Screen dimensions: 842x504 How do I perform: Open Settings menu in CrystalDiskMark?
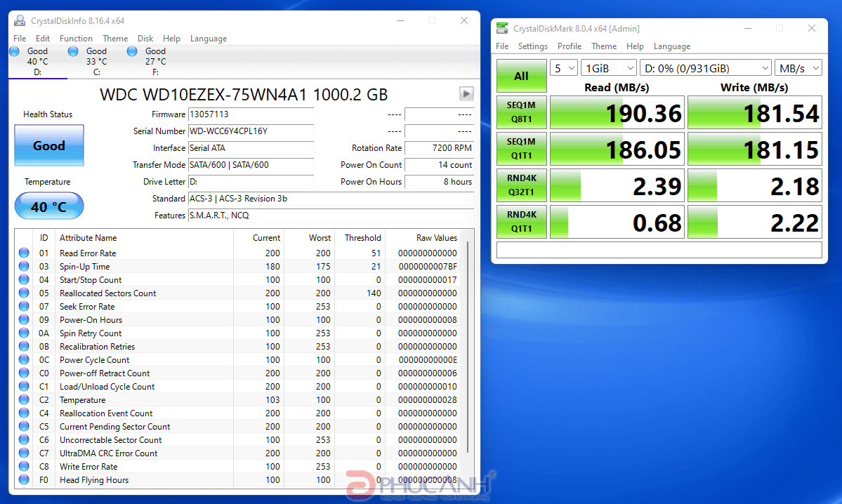click(533, 46)
